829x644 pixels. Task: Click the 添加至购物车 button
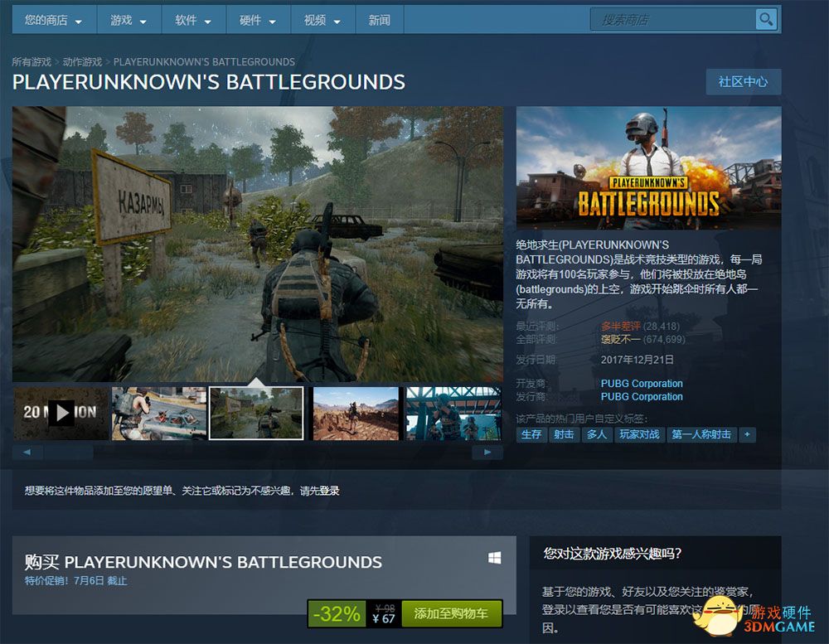point(451,613)
